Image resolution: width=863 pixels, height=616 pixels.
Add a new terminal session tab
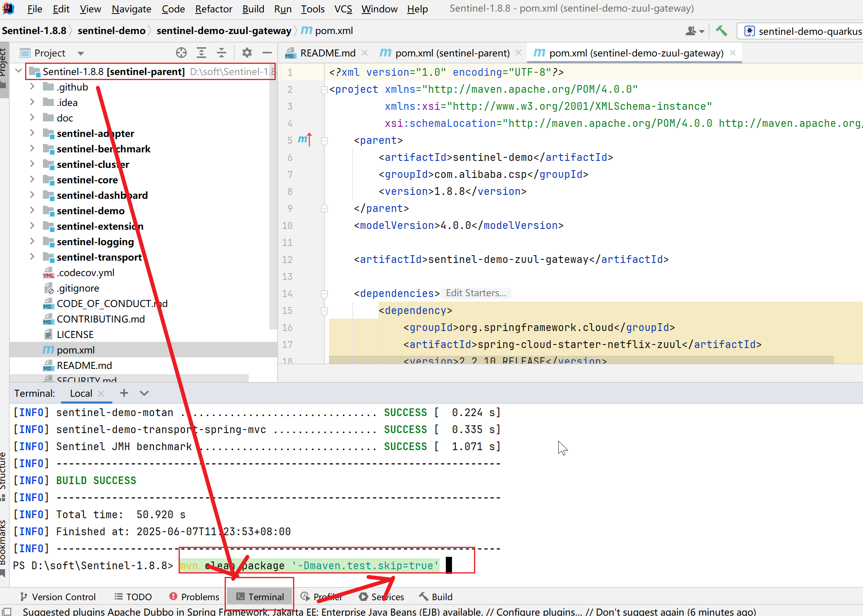124,393
